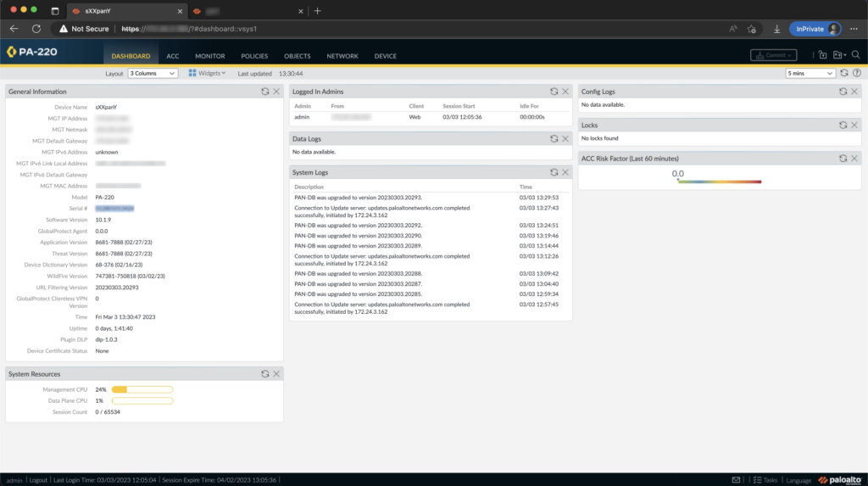Image resolution: width=868 pixels, height=486 pixels.
Task: Go back with browser back arrow
Action: [x=14, y=29]
